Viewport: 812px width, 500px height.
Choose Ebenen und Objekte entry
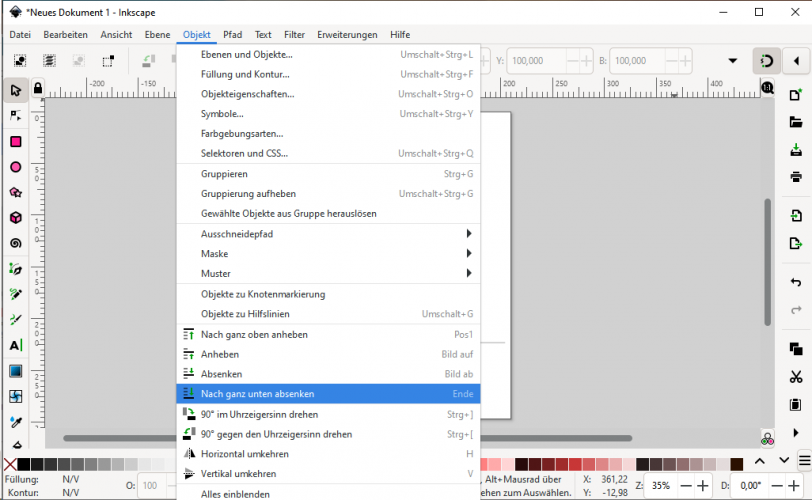pyautogui.click(x=328, y=54)
